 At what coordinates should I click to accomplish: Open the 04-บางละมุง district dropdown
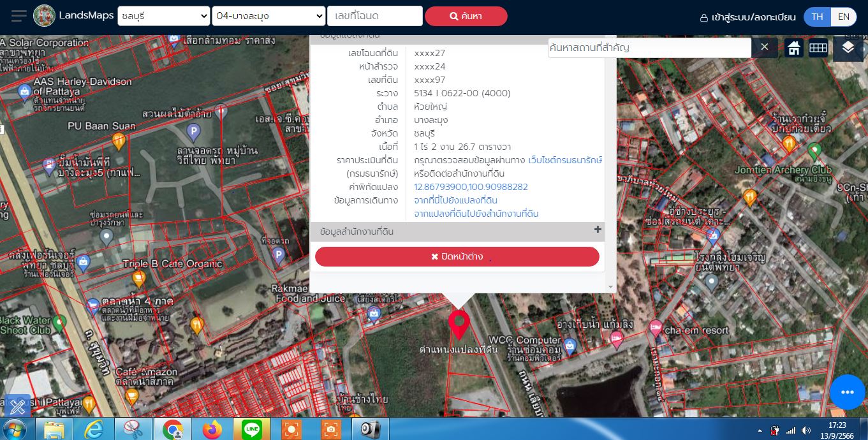point(268,16)
